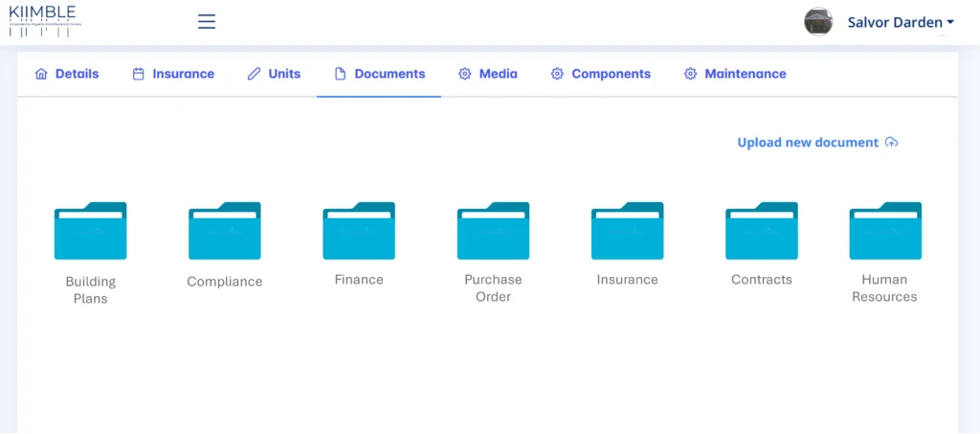Open the Finance folder icon
The width and height of the screenshot is (980, 434).
[x=359, y=231]
